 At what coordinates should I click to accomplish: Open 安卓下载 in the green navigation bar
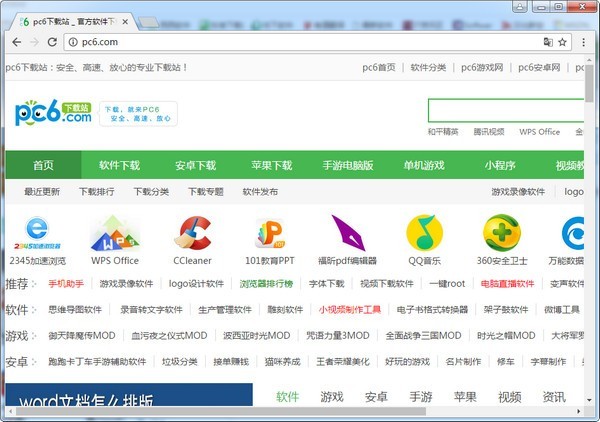click(x=196, y=165)
